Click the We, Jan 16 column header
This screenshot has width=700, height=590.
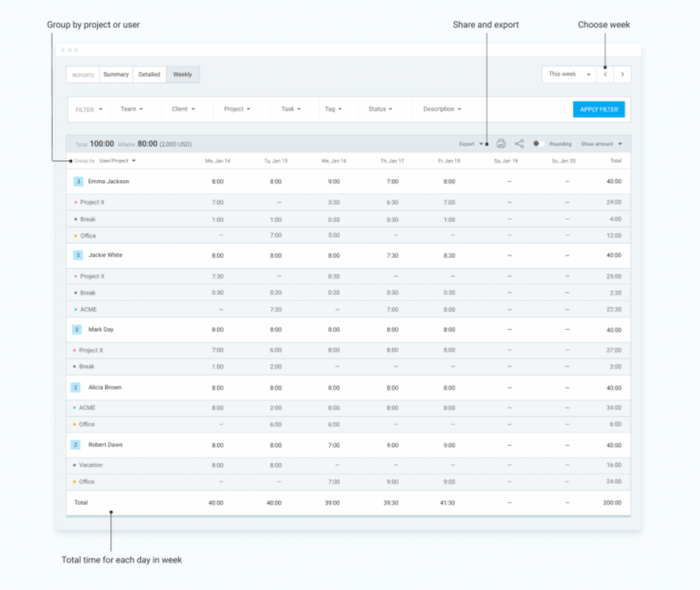pyautogui.click(x=334, y=161)
